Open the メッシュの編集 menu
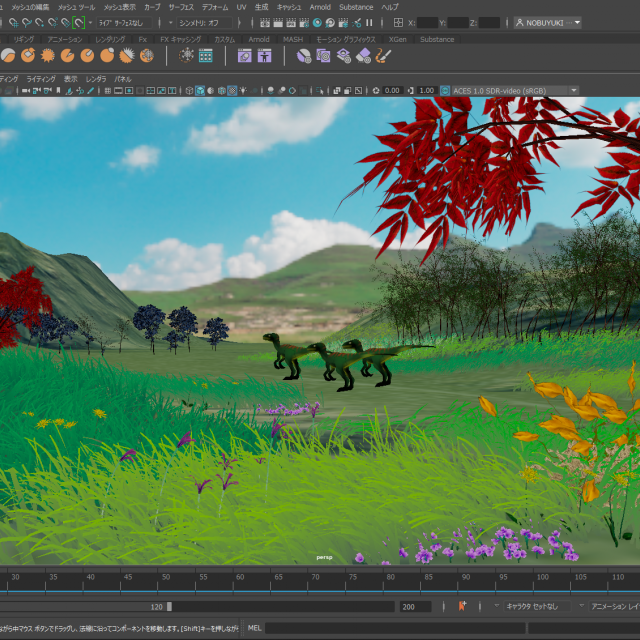640x640 pixels. [30, 7]
